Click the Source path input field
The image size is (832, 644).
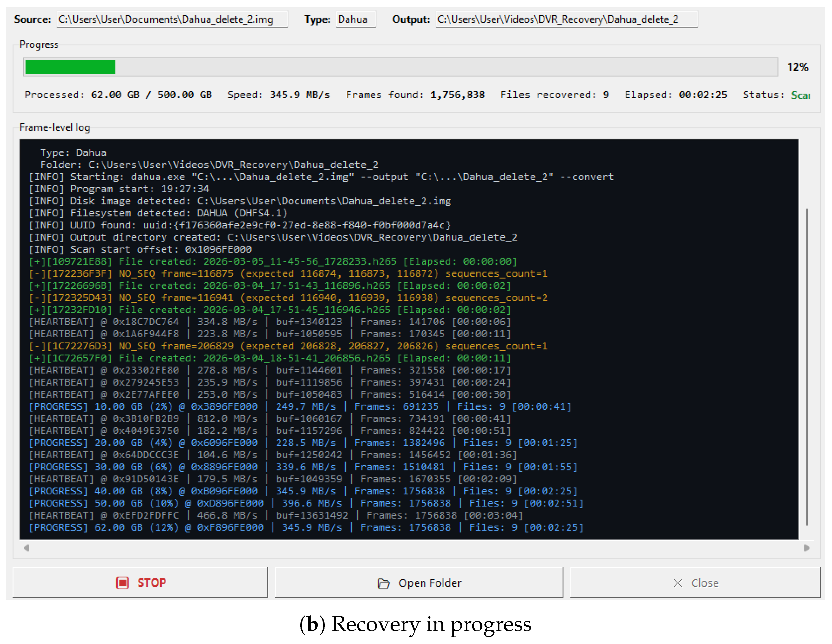point(172,19)
